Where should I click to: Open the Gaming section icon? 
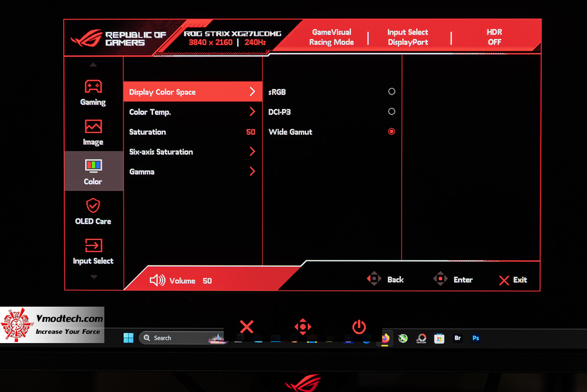pos(93,86)
